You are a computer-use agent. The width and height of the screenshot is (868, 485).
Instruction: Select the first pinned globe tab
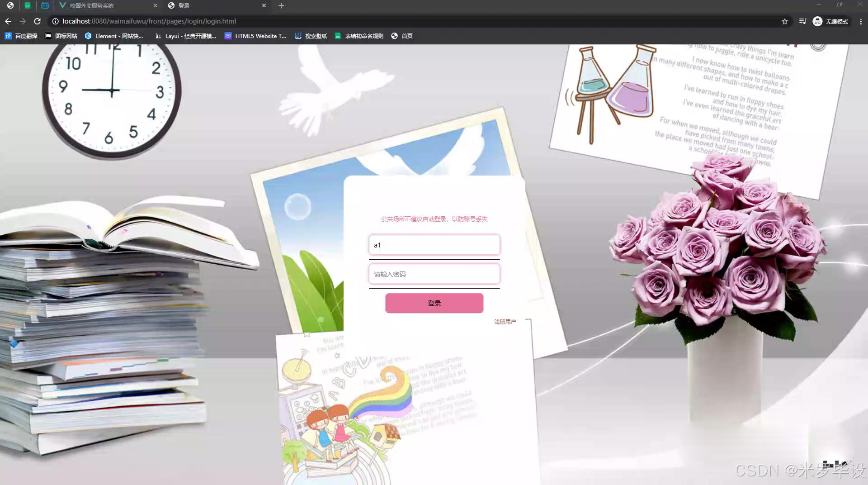[x=10, y=5]
